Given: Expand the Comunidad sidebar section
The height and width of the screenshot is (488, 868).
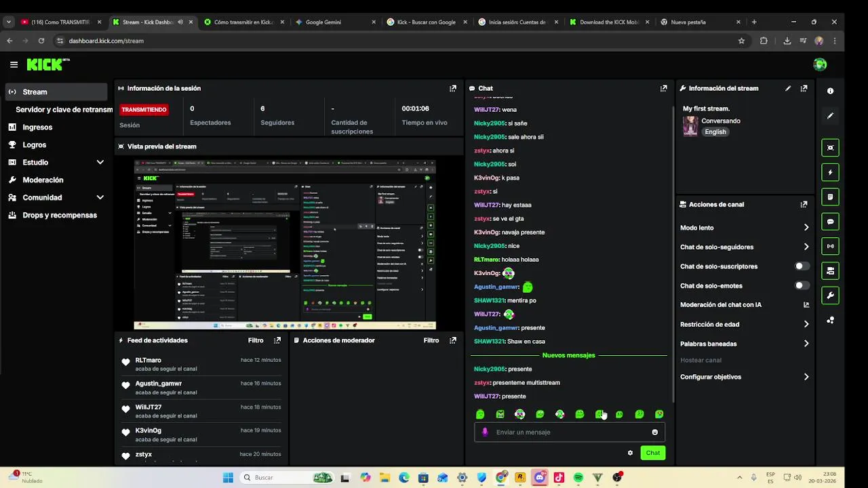Looking at the screenshot, I should pos(100,197).
